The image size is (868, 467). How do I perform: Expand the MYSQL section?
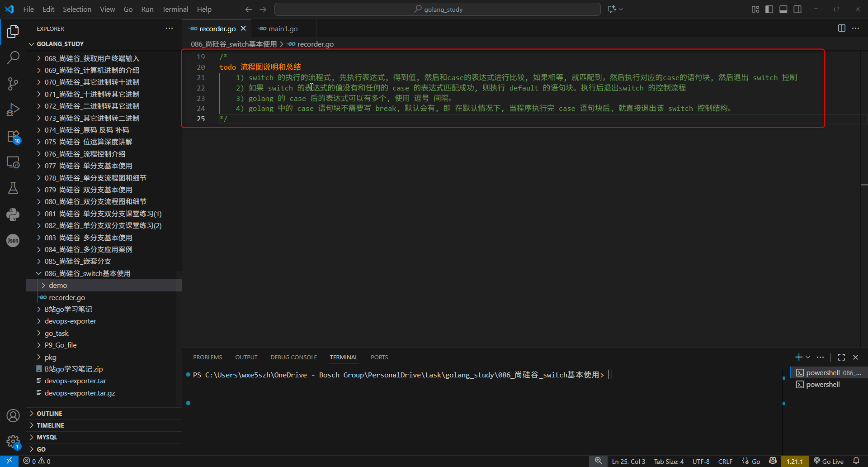104,437
